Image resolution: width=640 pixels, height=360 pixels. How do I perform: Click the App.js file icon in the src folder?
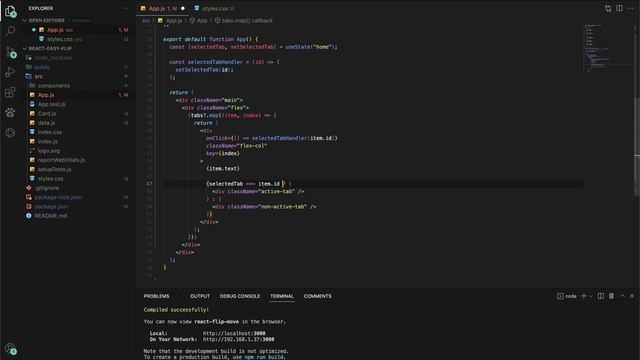(x=32, y=95)
